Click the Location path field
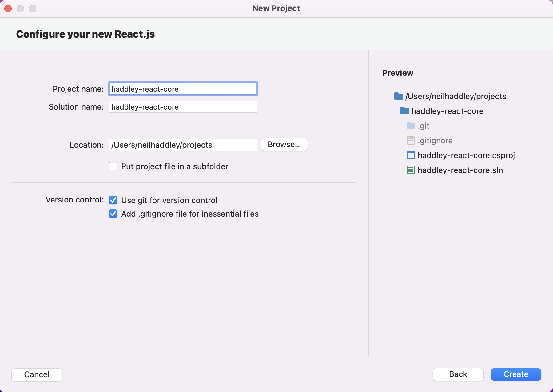The width and height of the screenshot is (553, 392). coord(183,145)
